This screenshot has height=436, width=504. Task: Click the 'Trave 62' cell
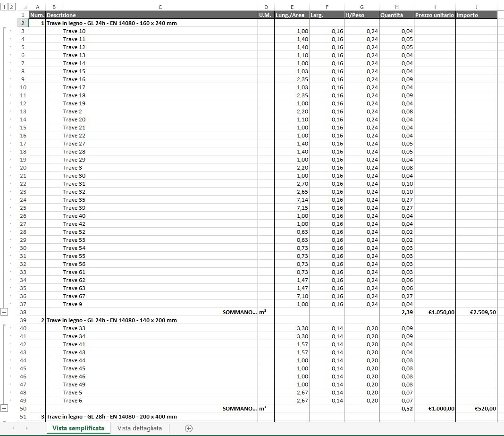(160, 280)
